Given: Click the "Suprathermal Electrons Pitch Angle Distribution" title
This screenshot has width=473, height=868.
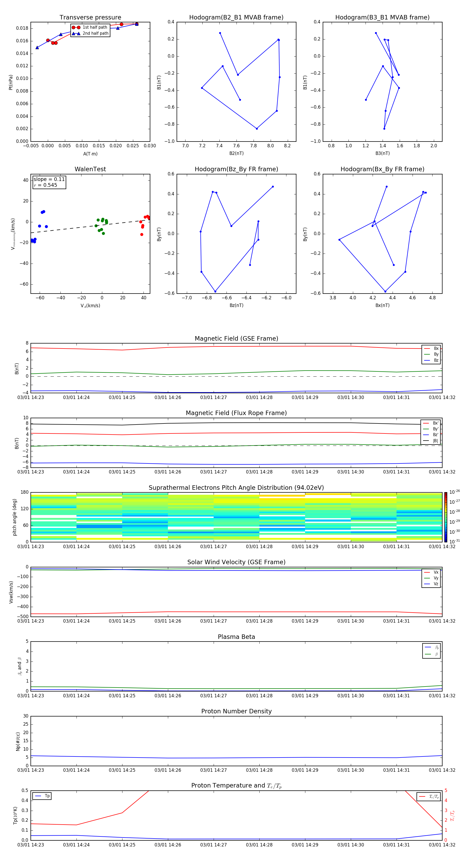Looking at the screenshot, I should tap(236, 488).
